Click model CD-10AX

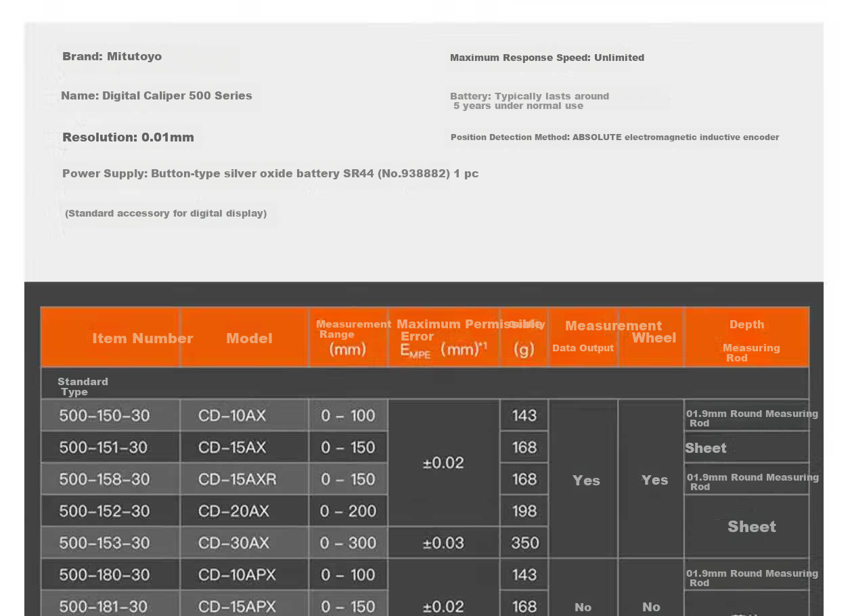(x=232, y=415)
